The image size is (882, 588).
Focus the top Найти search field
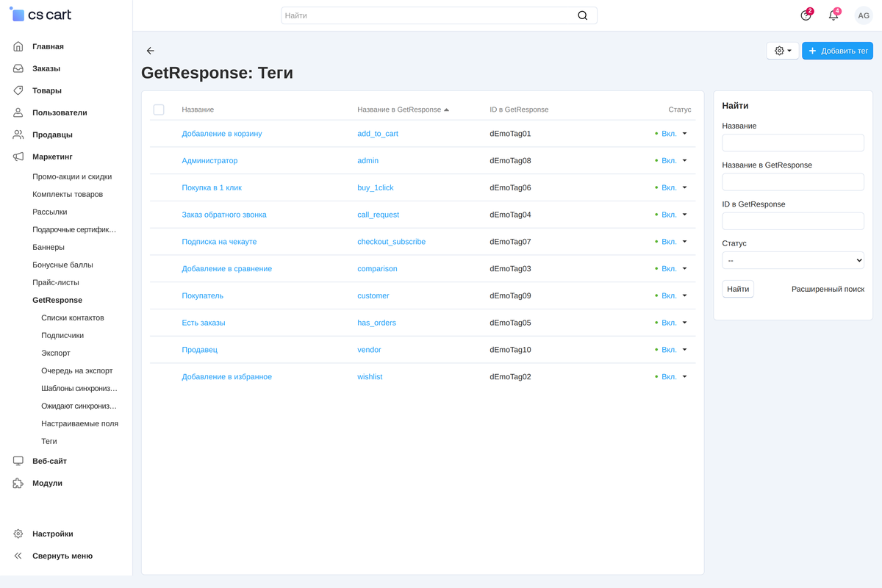[429, 15]
